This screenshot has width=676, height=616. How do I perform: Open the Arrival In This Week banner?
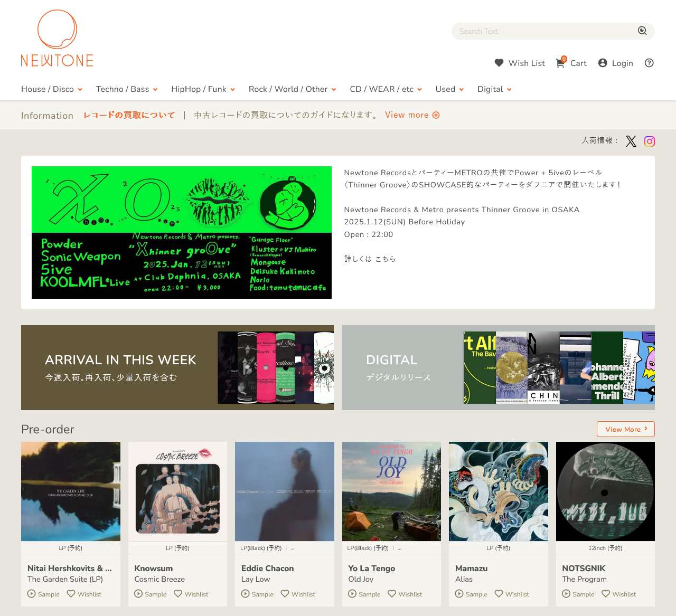pos(177,367)
